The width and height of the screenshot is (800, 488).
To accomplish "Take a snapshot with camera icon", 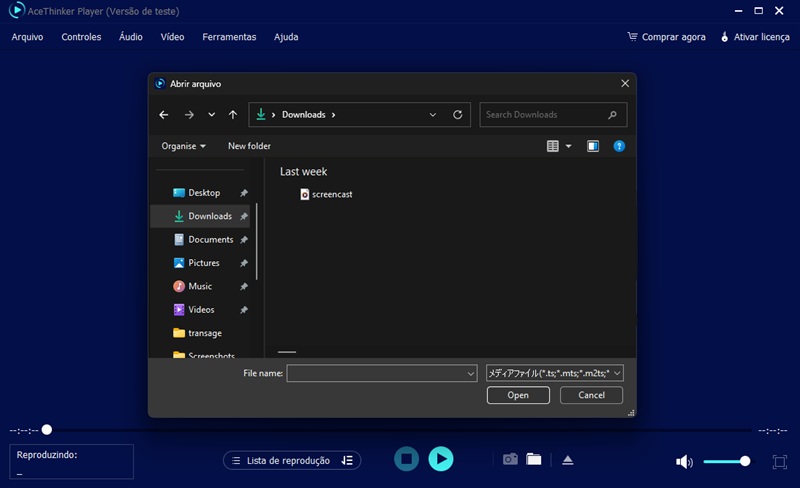I will pos(510,459).
